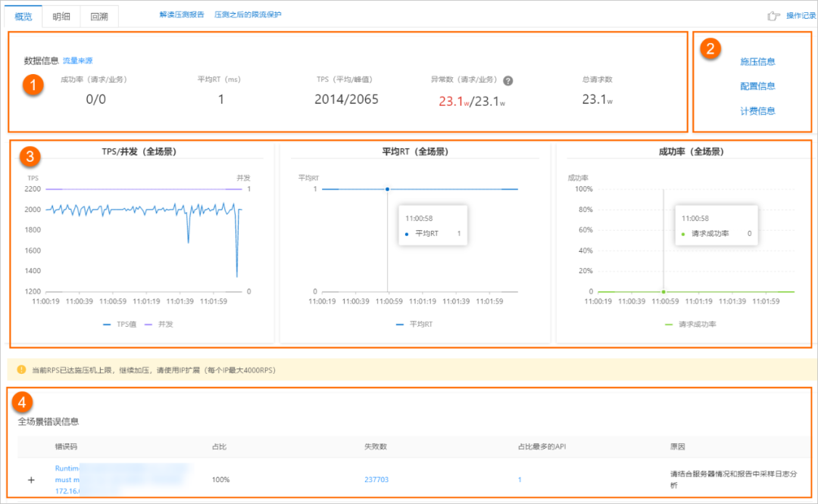Open the 压测之后的限流保护 link
The width and height of the screenshot is (818, 504).
pyautogui.click(x=248, y=14)
